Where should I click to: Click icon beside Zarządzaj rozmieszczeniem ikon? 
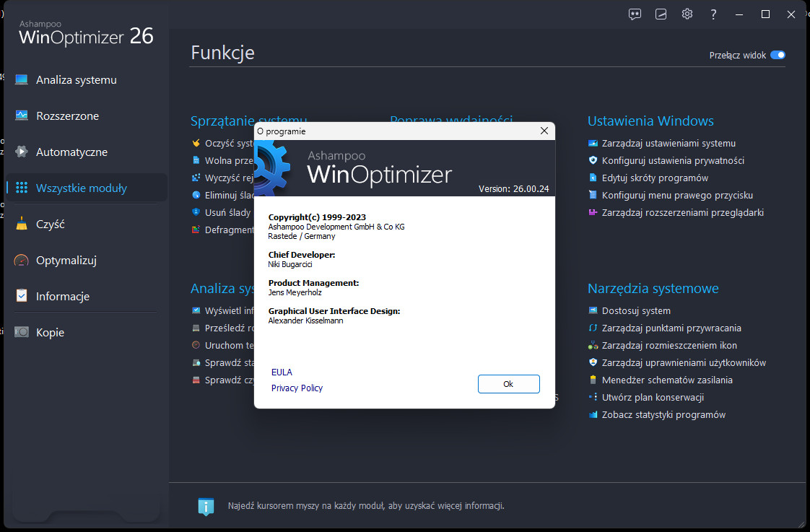point(593,345)
